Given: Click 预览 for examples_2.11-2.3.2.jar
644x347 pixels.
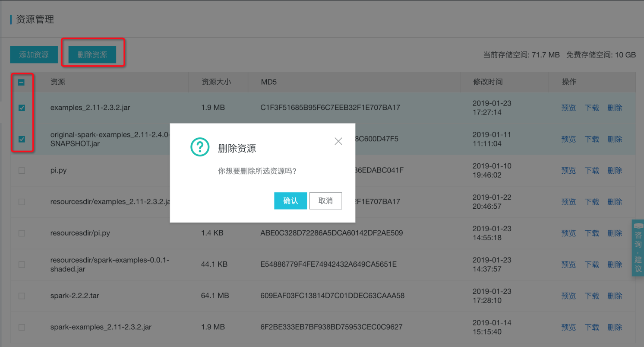Looking at the screenshot, I should click(x=568, y=108).
